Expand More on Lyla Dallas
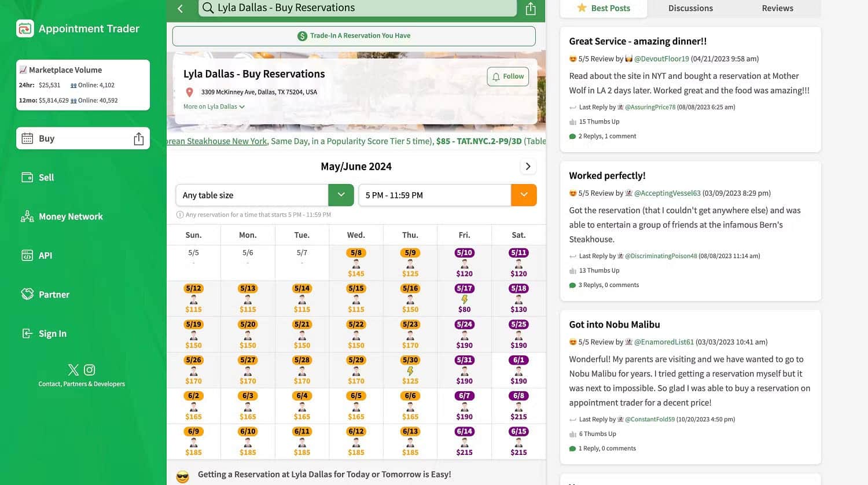Viewport: 868px width, 485px height. [214, 106]
